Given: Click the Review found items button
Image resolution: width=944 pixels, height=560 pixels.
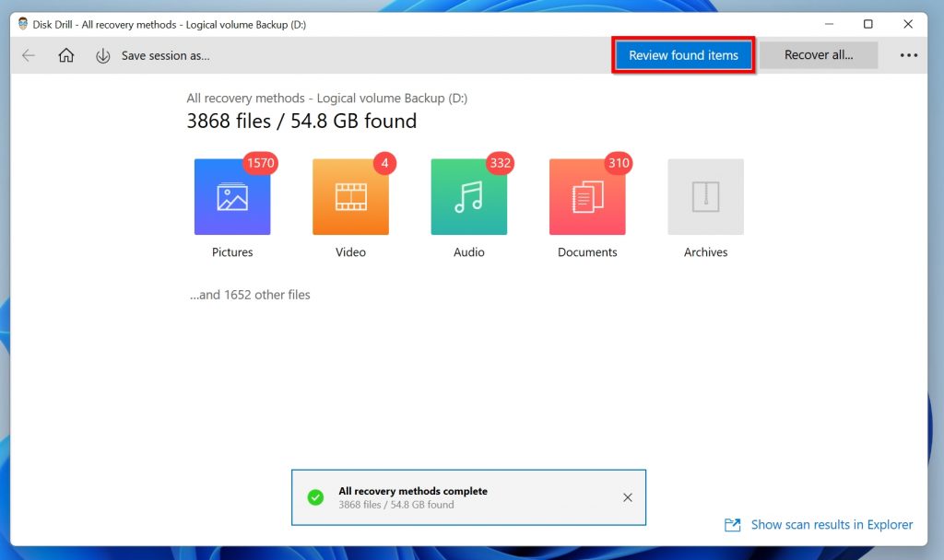Looking at the screenshot, I should (683, 55).
